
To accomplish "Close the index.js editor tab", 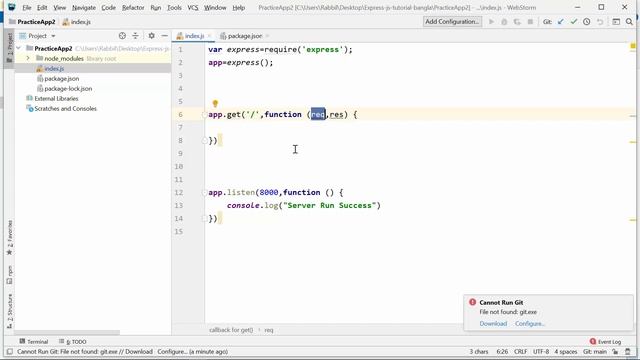I will [209, 36].
